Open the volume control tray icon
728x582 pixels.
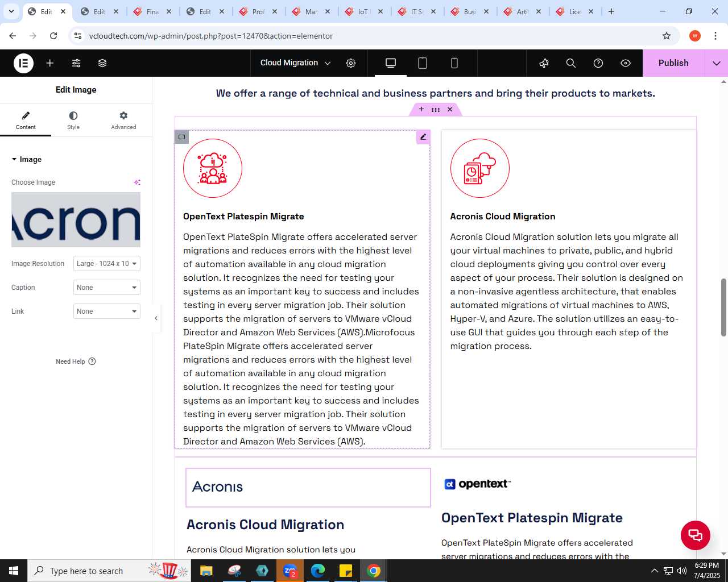tap(682, 571)
